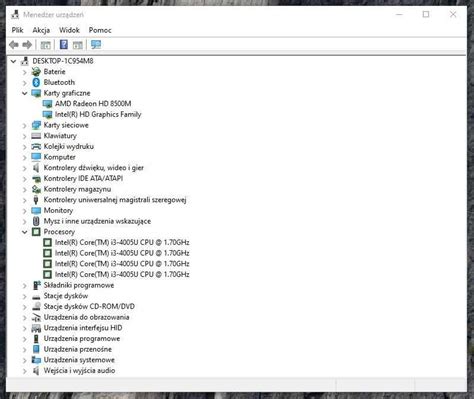Expand the Bluetooth category arrow
The image size is (474, 399).
[24, 83]
